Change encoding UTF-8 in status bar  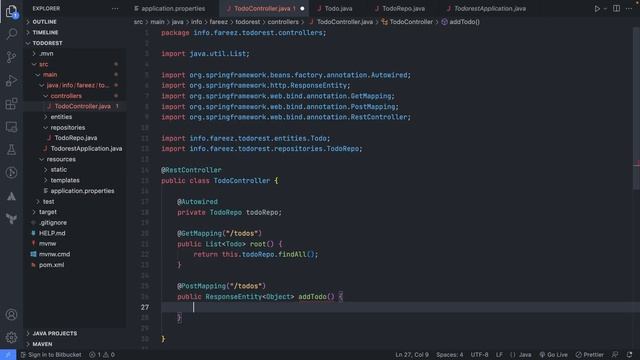[480, 355]
